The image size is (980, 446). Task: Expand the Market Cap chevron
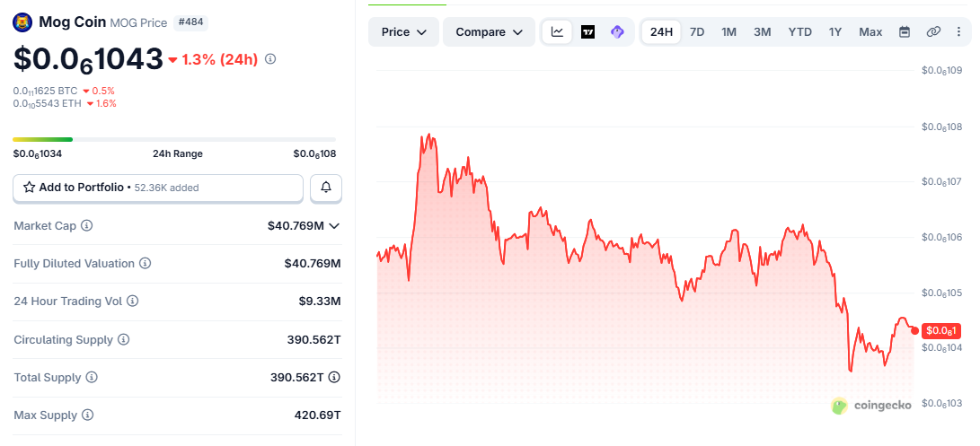tap(334, 225)
